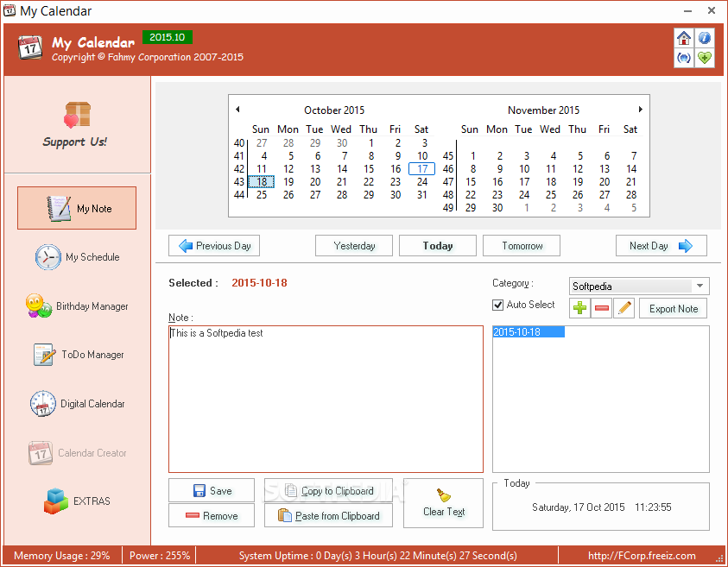
Task: Click the My Calendar logo icon
Action: tap(30, 47)
